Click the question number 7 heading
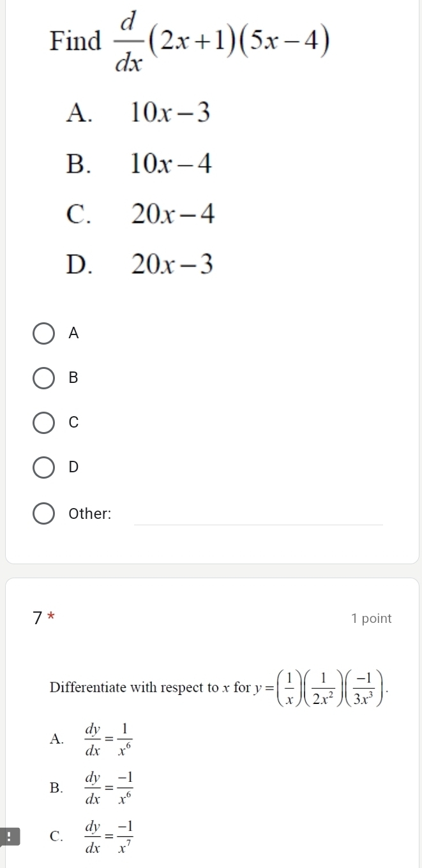 (x=40, y=618)
